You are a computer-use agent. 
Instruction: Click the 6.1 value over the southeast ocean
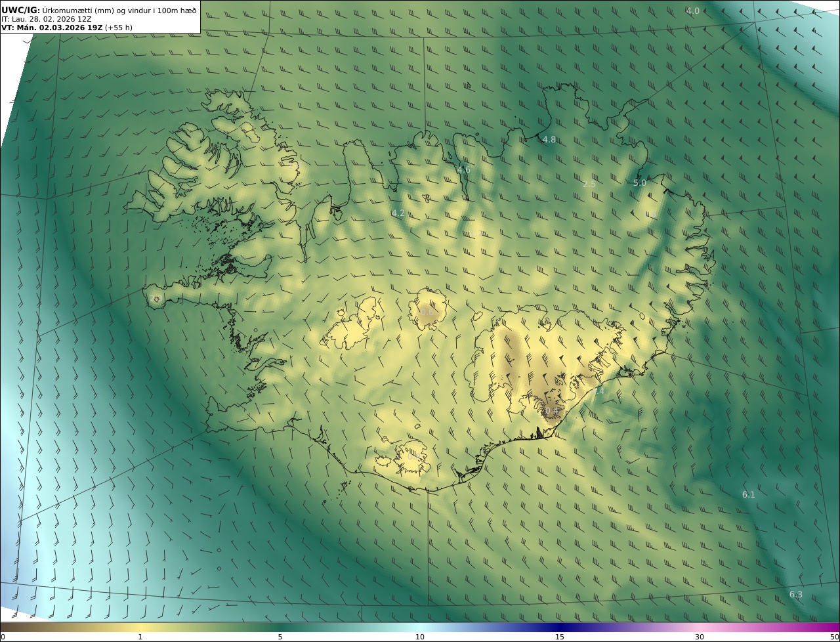click(x=749, y=494)
